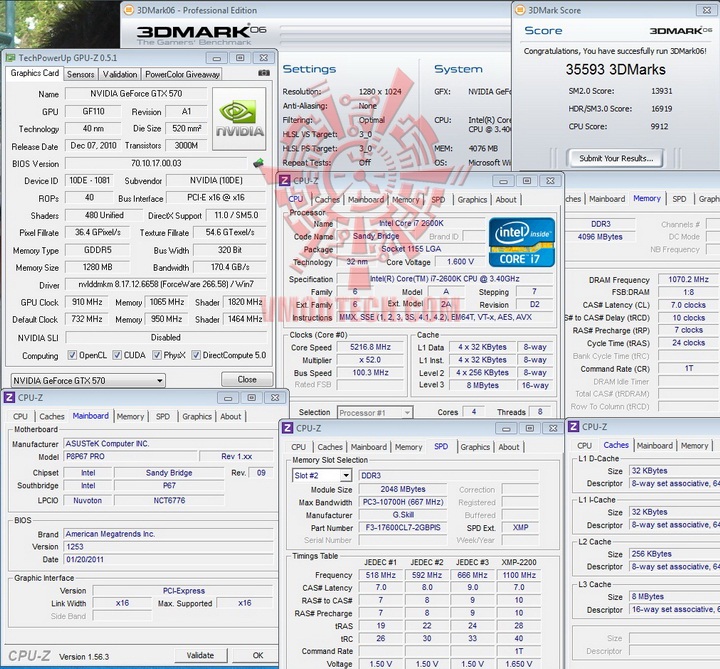Click the 35593 3DMarks score text
The height and width of the screenshot is (669, 720).
(x=615, y=69)
